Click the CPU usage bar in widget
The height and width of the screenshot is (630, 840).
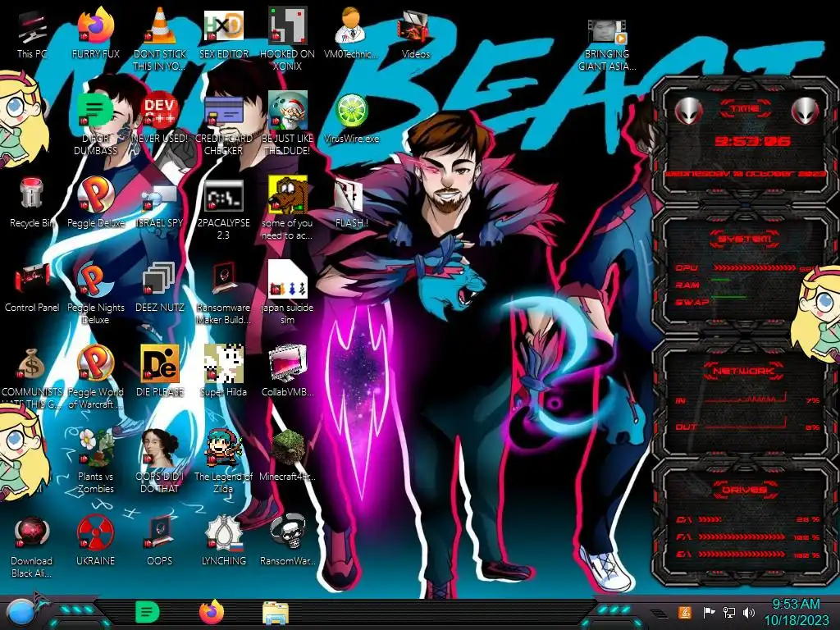[x=755, y=267]
